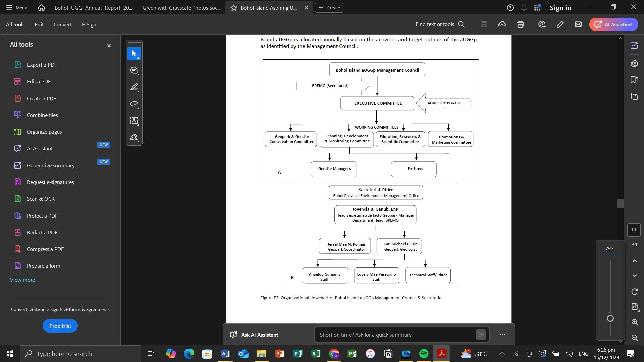Open the hamburger Menu
This screenshot has height=362, width=644.
pos(16,8)
